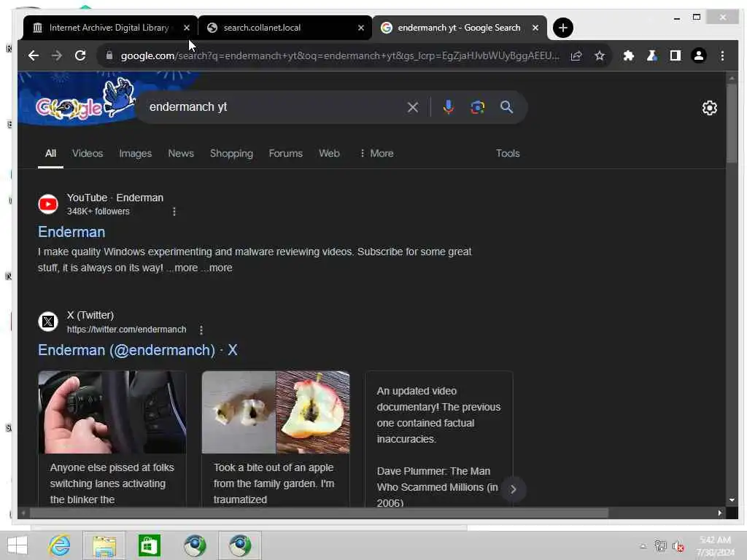Open the browser profile menu
The height and width of the screenshot is (560, 747).
click(698, 55)
